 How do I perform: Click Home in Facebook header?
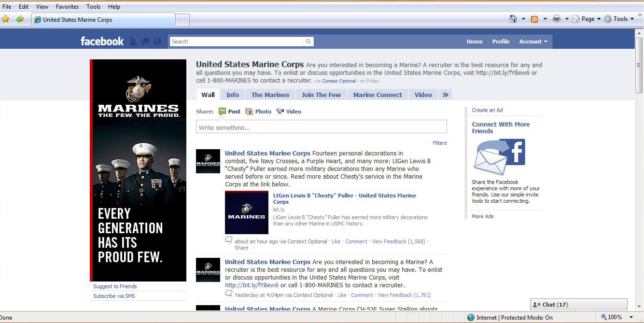tap(475, 42)
